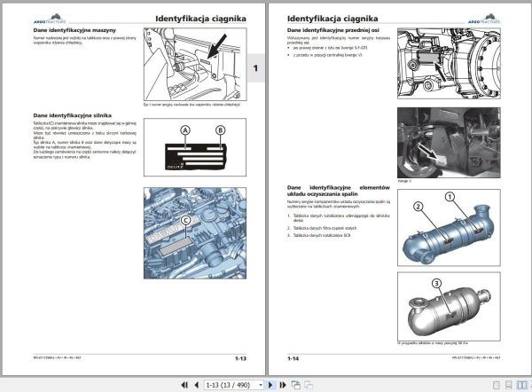532x392 pixels.
Task: Click the chapter 1 side tab
Action: (256, 68)
